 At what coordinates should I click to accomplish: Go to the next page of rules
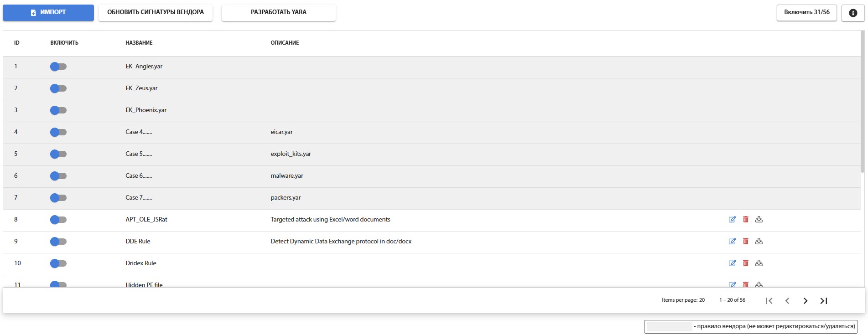coord(806,301)
